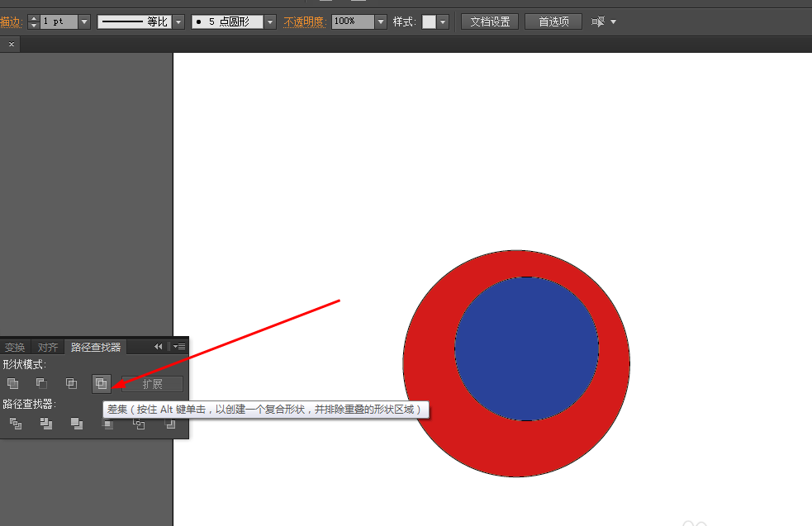
Task: Open the Pathfinder panel flyout menu
Action: 179,346
